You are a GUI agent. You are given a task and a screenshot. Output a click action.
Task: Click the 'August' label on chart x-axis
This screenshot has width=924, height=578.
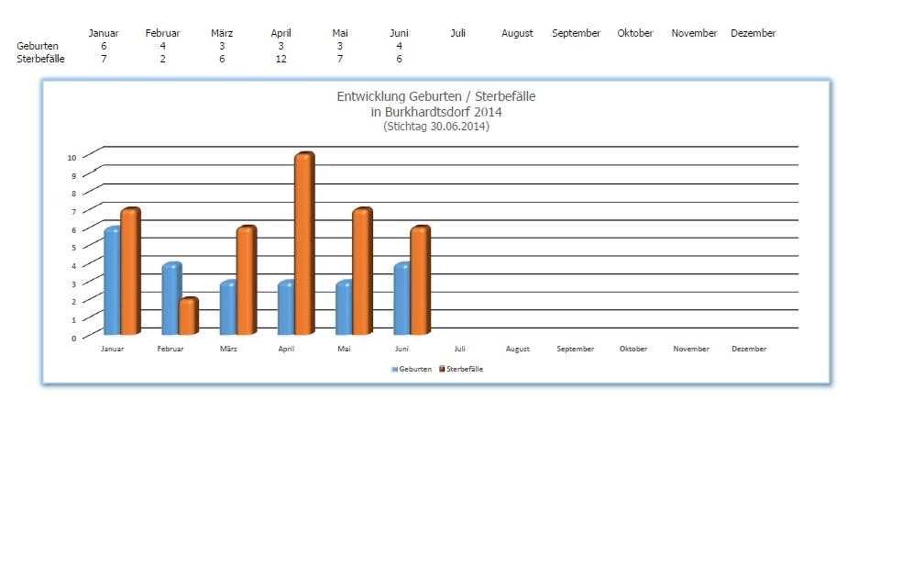517,349
